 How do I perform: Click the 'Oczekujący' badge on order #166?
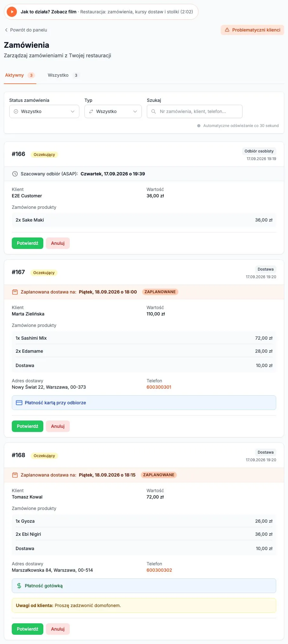pyautogui.click(x=44, y=155)
